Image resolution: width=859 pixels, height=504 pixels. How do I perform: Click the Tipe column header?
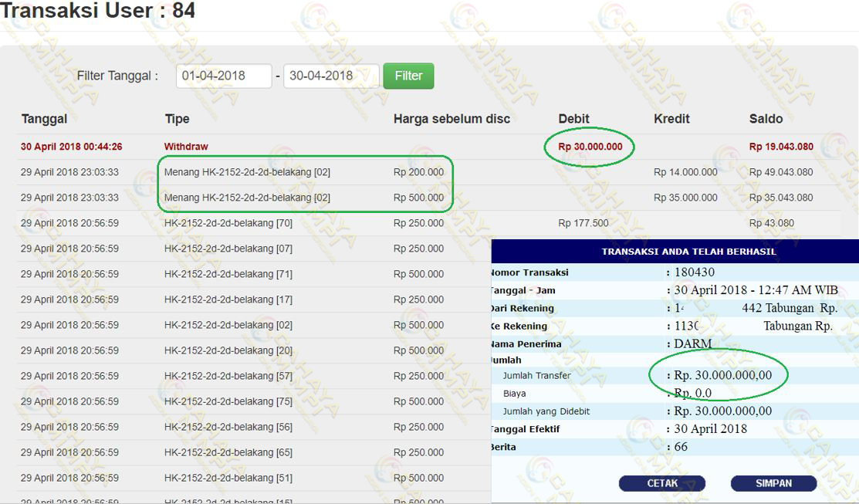tap(177, 119)
